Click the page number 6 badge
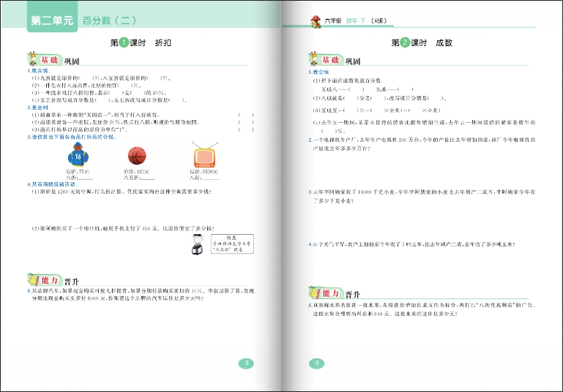This screenshot has height=392, width=563. tap(317, 363)
